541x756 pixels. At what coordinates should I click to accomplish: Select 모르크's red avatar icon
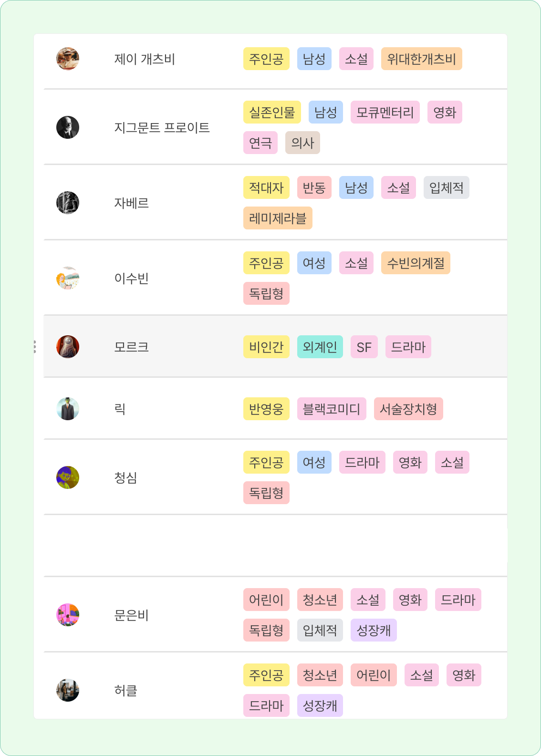pyautogui.click(x=68, y=347)
